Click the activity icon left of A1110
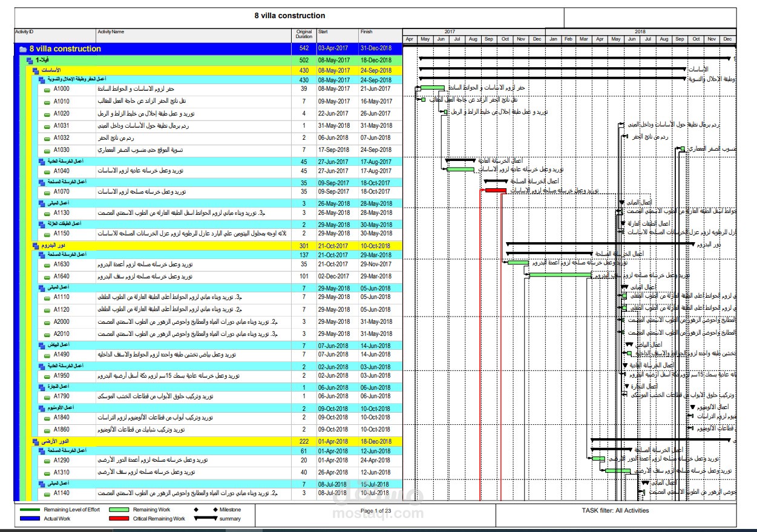The image size is (757, 532). [47, 298]
